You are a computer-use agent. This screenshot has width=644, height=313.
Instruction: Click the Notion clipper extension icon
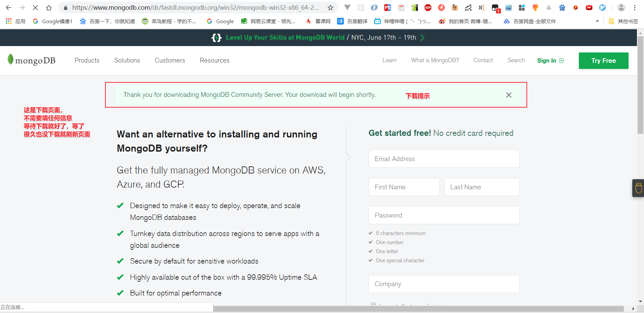coord(481,7)
